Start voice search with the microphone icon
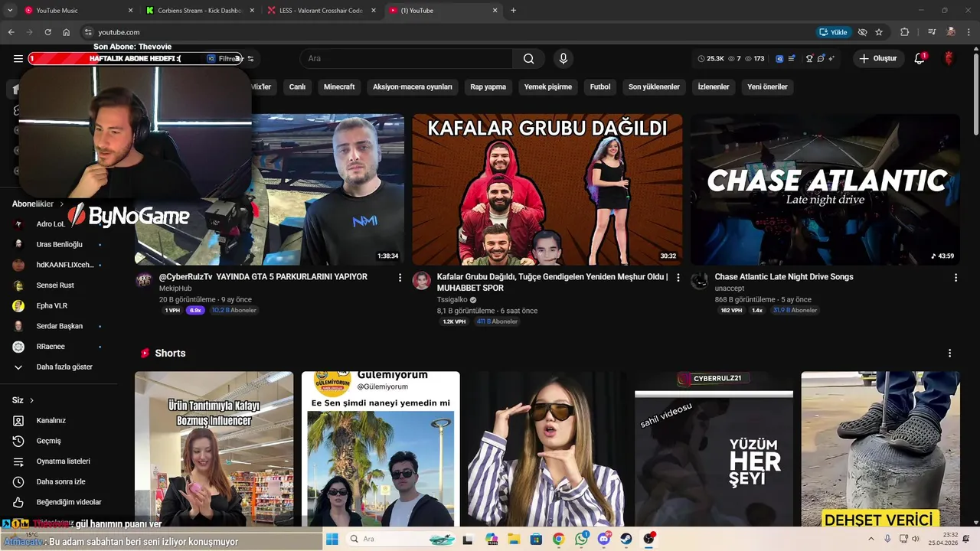Viewport: 980px width, 551px height. pyautogui.click(x=563, y=59)
